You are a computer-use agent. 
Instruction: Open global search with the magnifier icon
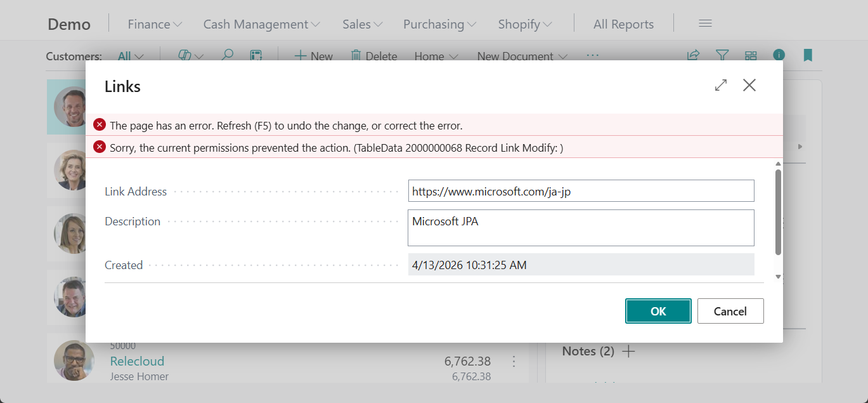228,56
